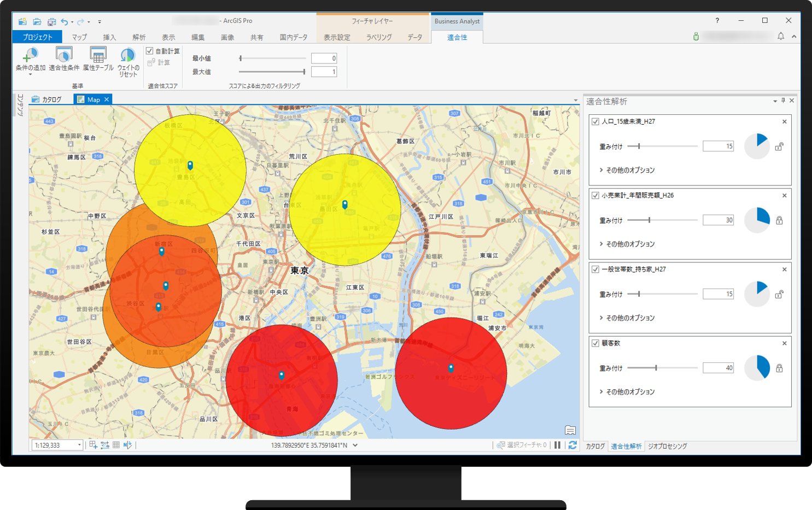Click the weight field showing 40
812x510 pixels.
click(718, 368)
